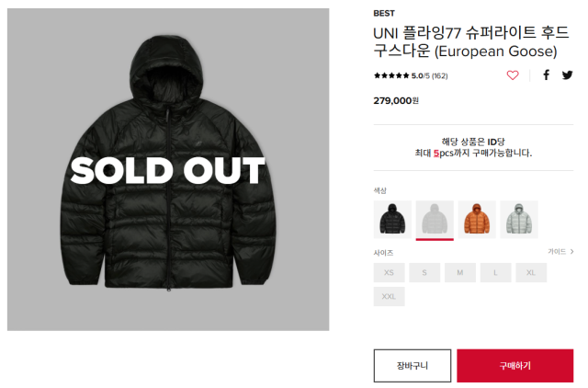The image size is (588, 388).
Task: Choose the orange jacket color option
Action: [x=477, y=219]
